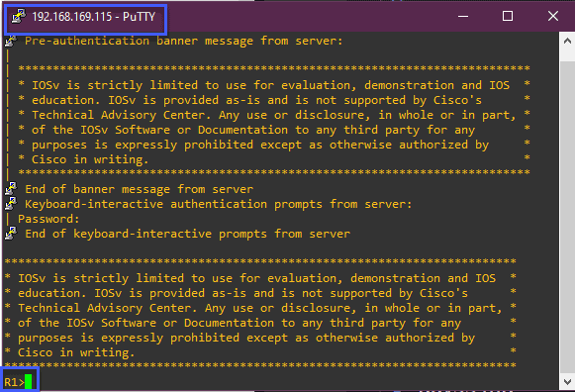Click the Password: prompt line
The image size is (575, 392).
click(48, 219)
